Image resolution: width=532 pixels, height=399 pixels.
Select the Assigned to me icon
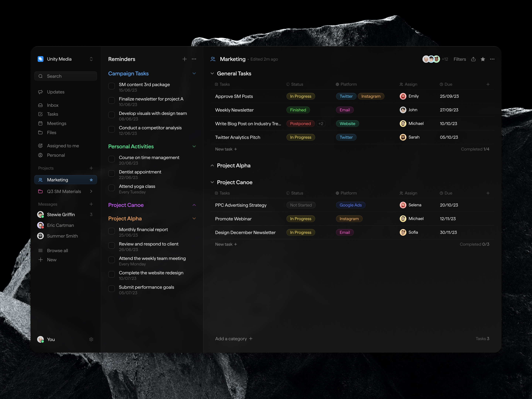[41, 146]
